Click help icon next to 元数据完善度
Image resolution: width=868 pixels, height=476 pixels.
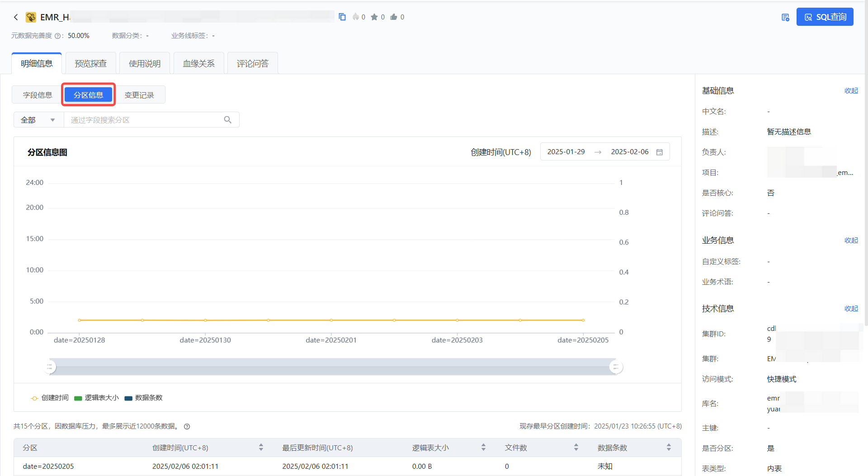57,36
